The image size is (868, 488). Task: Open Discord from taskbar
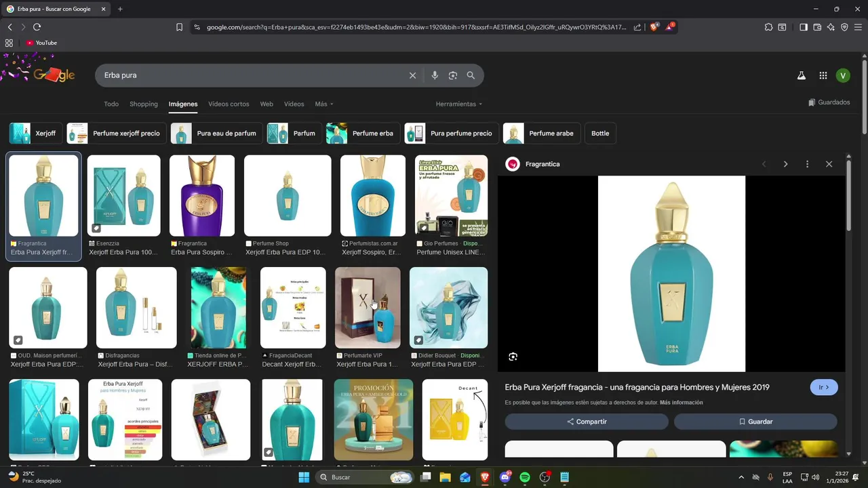(505, 477)
